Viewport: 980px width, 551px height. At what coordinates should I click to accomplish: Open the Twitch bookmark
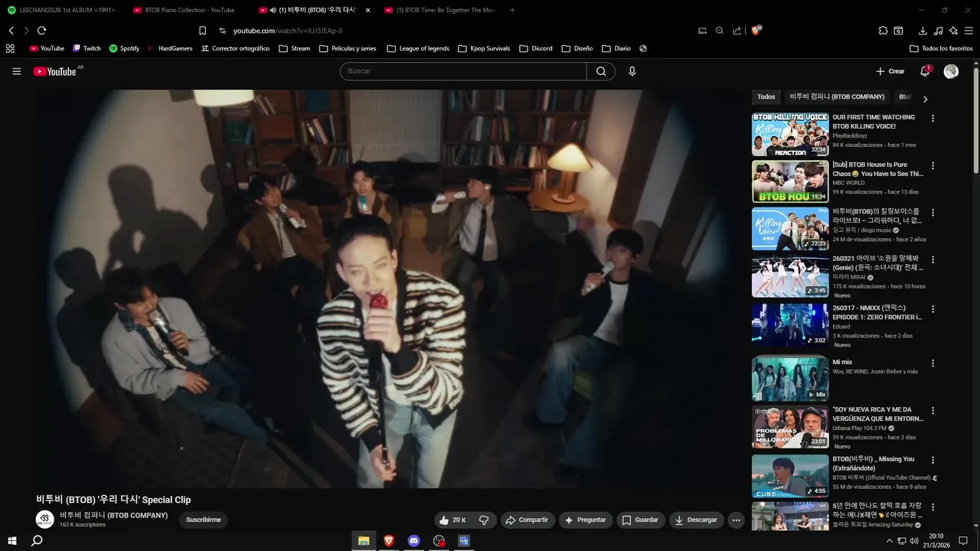click(87, 48)
